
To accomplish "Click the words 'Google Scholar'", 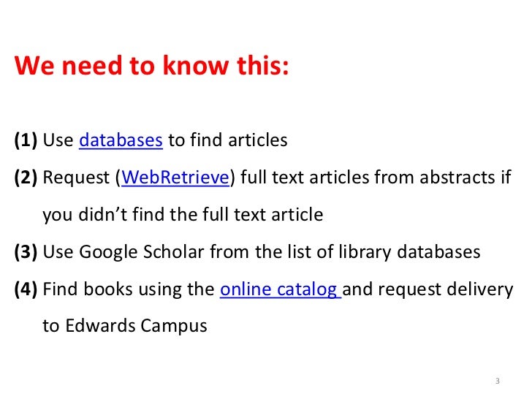I will (x=142, y=252).
